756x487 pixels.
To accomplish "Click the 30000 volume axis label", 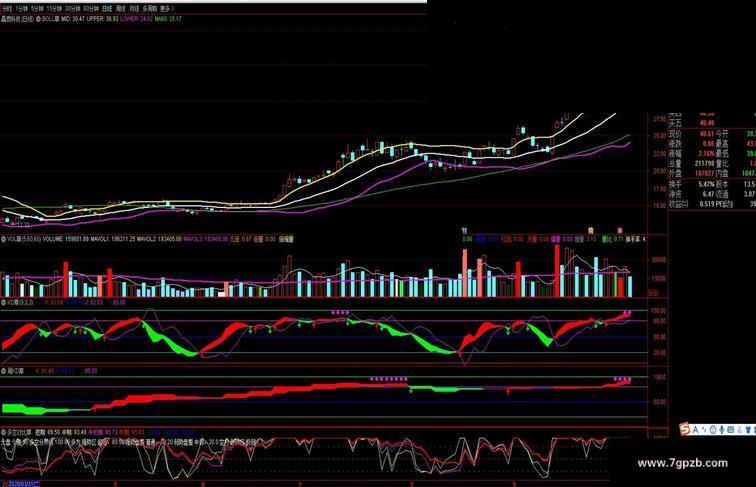I will [x=659, y=259].
